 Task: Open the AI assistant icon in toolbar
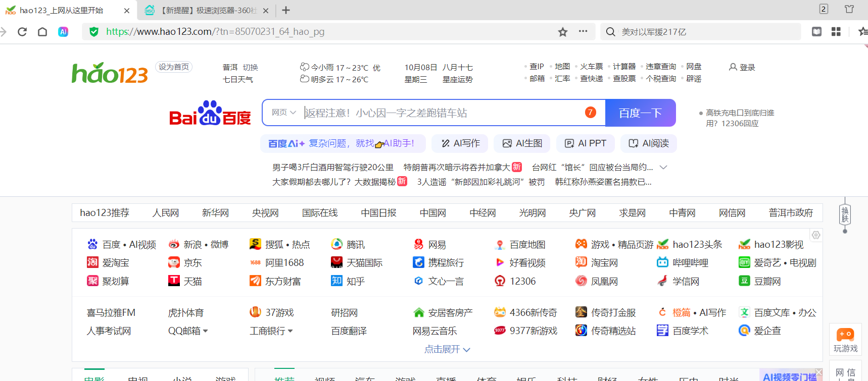pyautogui.click(x=63, y=32)
